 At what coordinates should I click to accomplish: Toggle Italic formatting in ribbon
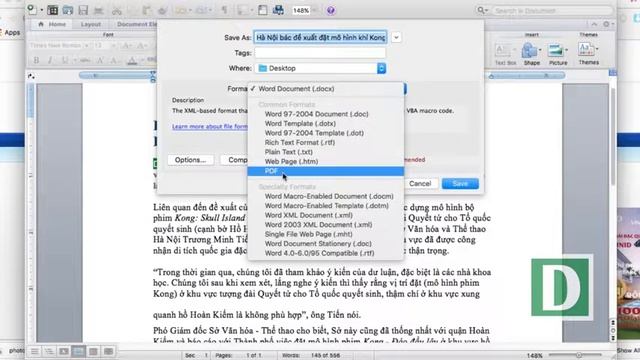coord(50,60)
